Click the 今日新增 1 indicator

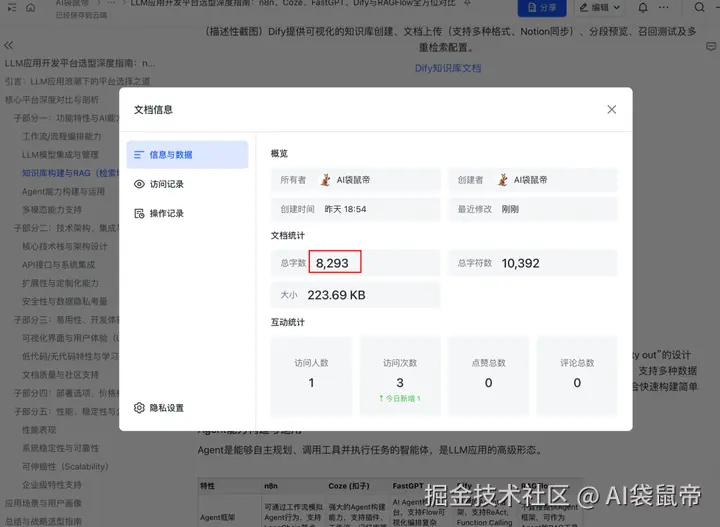tap(400, 398)
